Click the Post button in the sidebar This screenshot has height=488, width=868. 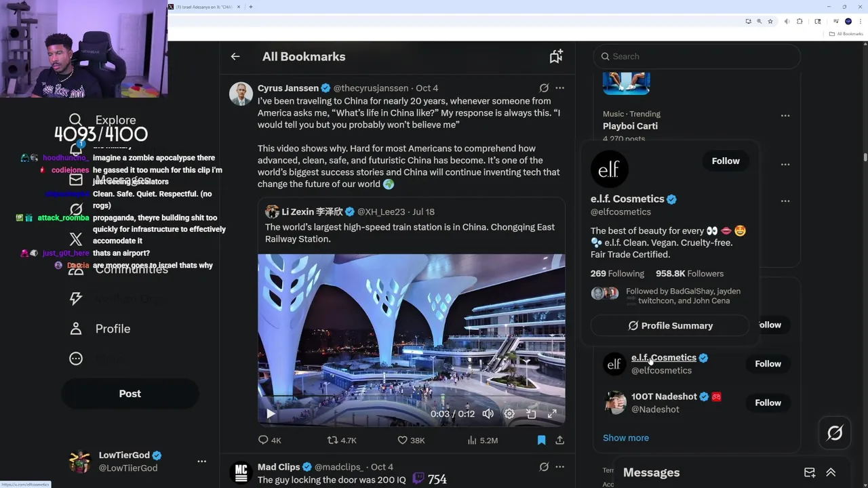tap(130, 394)
